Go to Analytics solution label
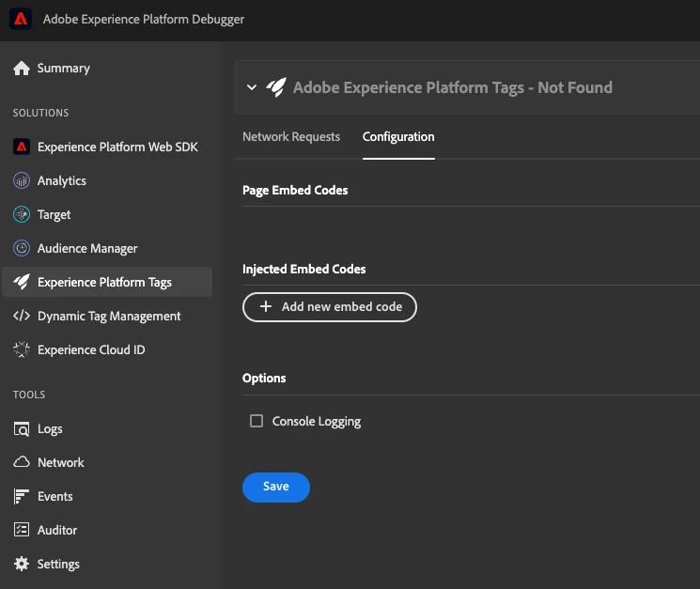This screenshot has width=700, height=589. (x=62, y=180)
